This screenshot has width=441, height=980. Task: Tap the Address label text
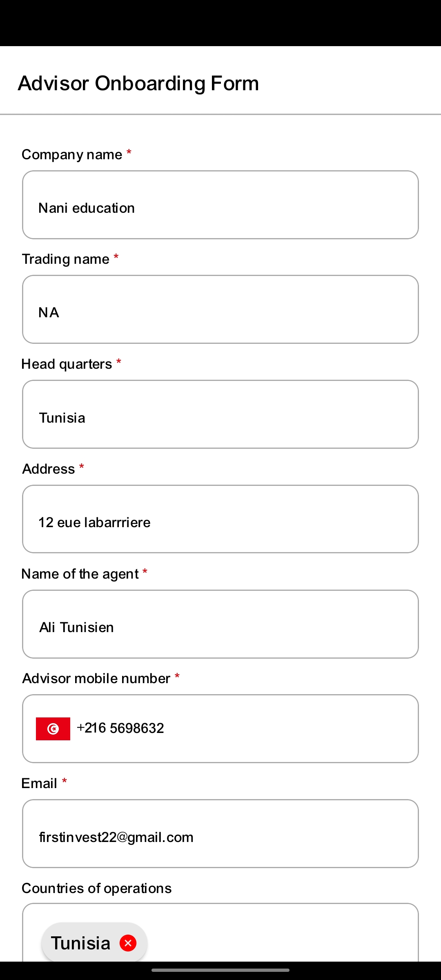(49, 469)
